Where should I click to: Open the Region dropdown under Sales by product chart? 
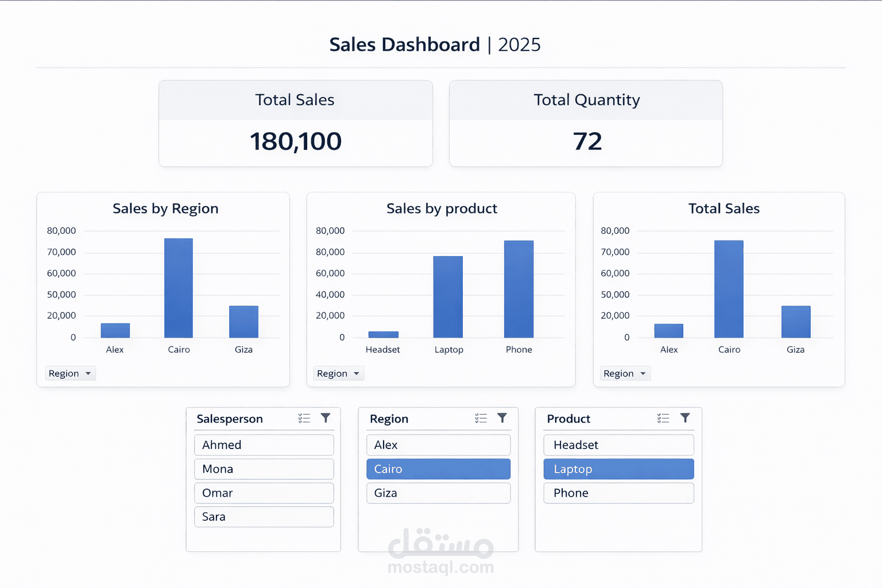point(338,373)
